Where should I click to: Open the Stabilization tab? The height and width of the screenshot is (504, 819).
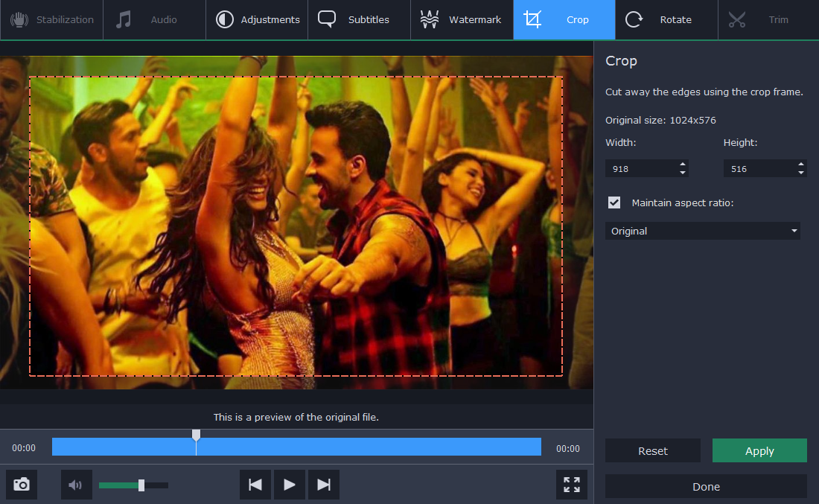coord(51,19)
